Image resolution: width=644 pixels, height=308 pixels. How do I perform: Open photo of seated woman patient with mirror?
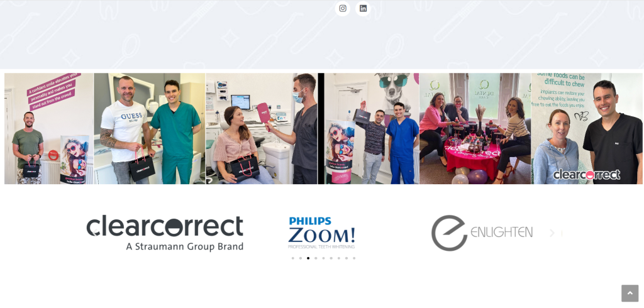(x=262, y=128)
